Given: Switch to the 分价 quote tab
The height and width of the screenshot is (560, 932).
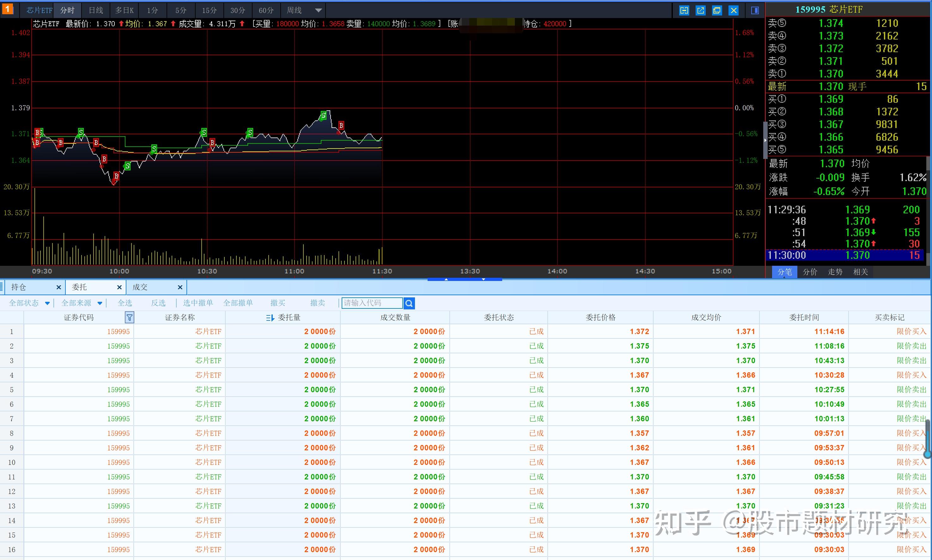Looking at the screenshot, I should click(810, 272).
